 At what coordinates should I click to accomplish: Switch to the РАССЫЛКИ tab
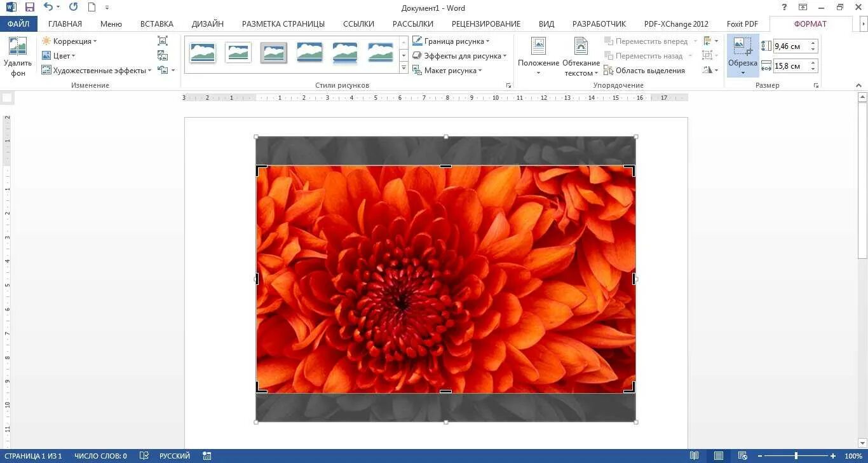413,24
